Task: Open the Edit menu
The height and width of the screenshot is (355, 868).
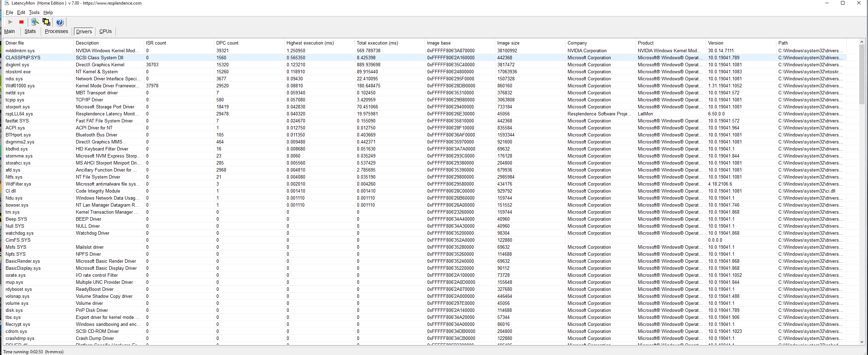Action: click(x=21, y=13)
